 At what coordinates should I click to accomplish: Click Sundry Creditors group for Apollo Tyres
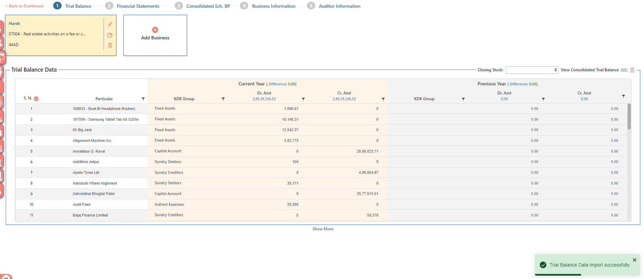click(x=169, y=172)
